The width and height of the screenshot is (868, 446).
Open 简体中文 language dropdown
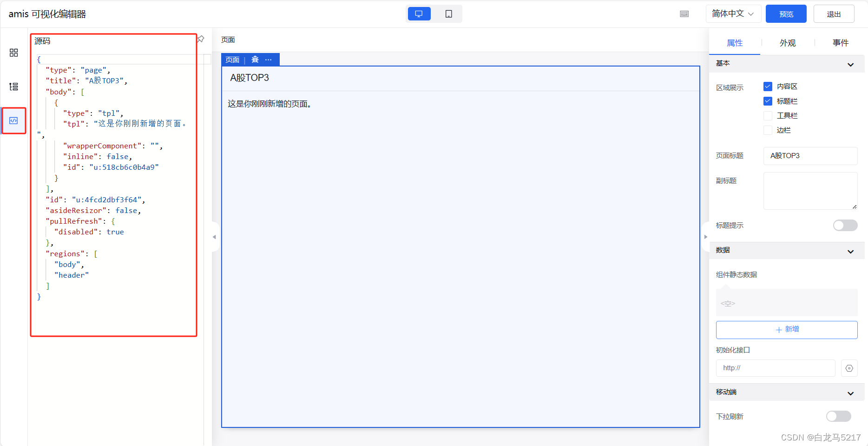click(x=733, y=14)
